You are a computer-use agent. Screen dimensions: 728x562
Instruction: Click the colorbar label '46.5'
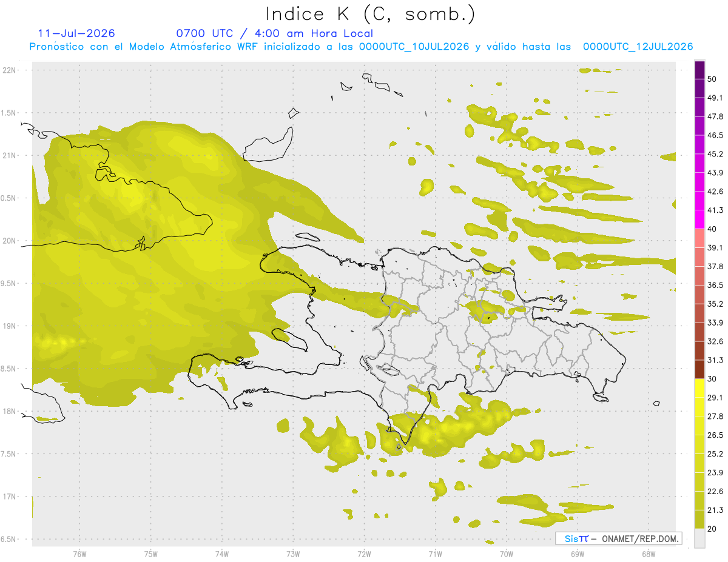coord(715,135)
